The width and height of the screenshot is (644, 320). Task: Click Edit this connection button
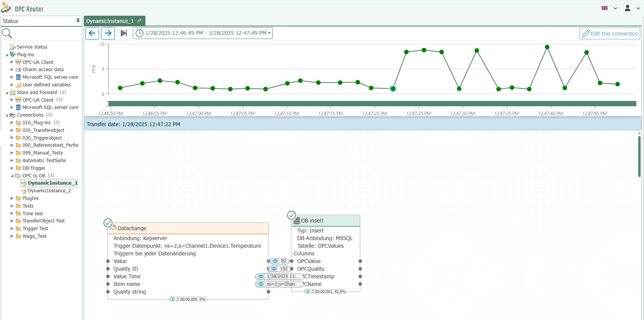tap(610, 34)
